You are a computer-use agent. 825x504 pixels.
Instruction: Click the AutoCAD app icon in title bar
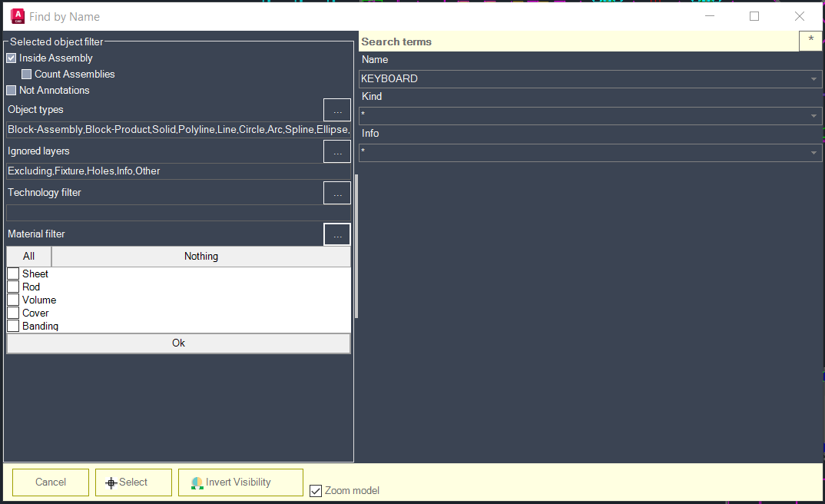coord(18,16)
